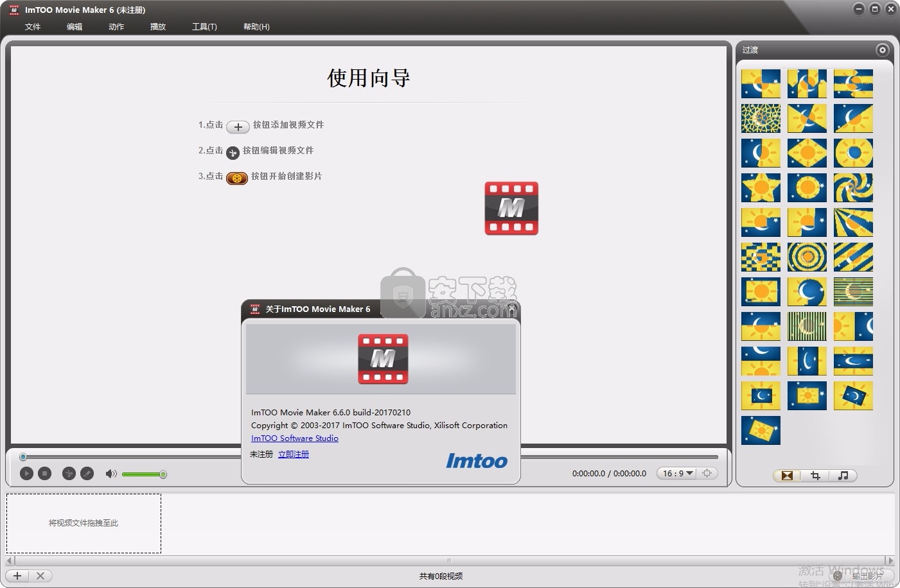Switch to the music note audio tab
Viewport: 900px width, 588px height.
(843, 476)
